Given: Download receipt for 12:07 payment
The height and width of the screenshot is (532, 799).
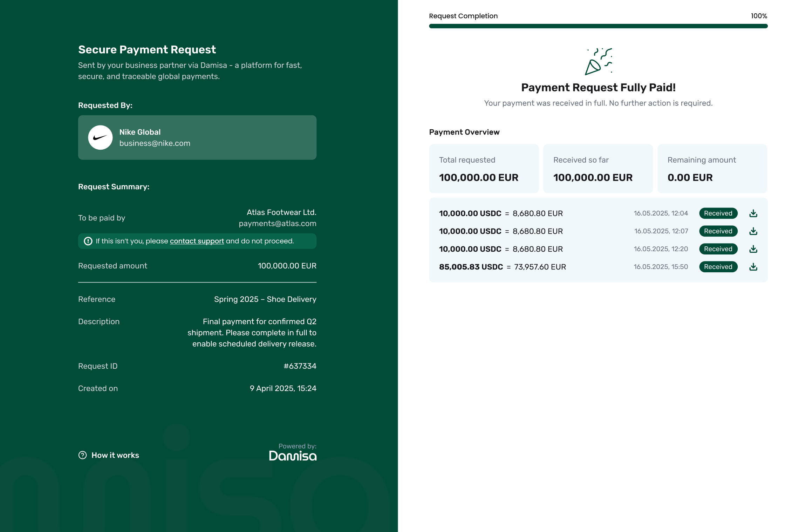Looking at the screenshot, I should [x=753, y=231].
